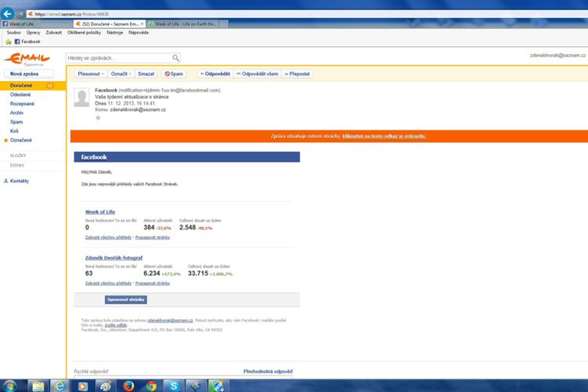Expand the SLOŽKY section
This screenshot has width=588, height=392.
pos(18,156)
